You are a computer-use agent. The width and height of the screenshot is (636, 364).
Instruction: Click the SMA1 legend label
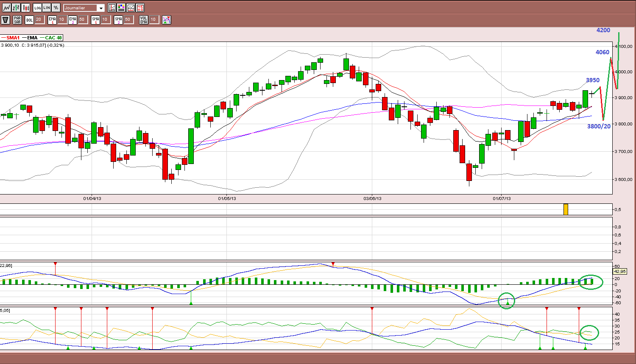(13, 38)
